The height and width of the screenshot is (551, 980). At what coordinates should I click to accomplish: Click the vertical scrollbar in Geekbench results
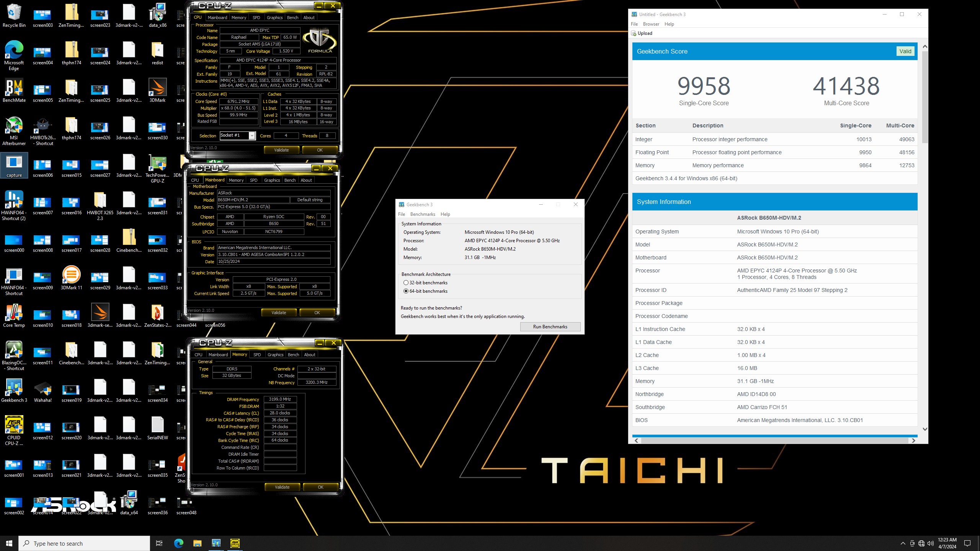(x=925, y=97)
